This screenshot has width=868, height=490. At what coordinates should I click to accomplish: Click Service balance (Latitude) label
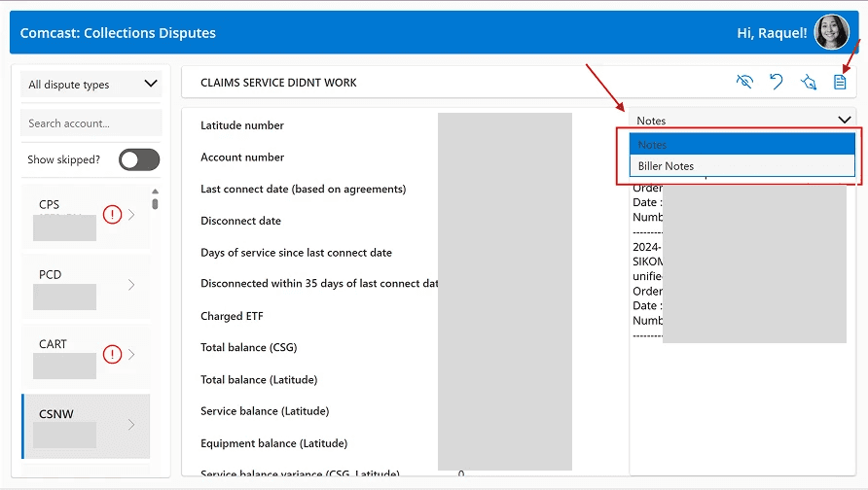point(265,411)
